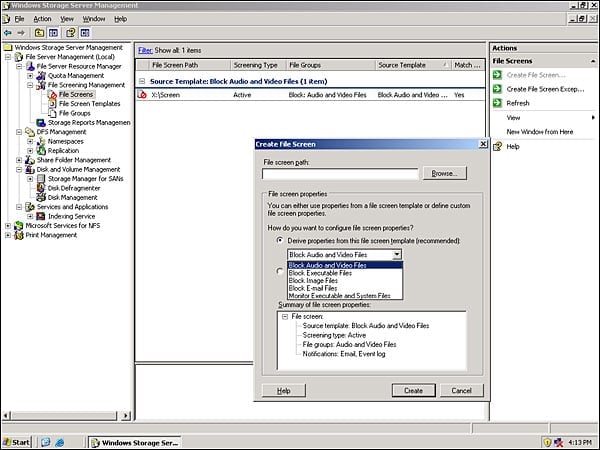Viewport: 600px width, 450px height.
Task: Select File Screening Management icon in tree
Action: click(x=41, y=85)
